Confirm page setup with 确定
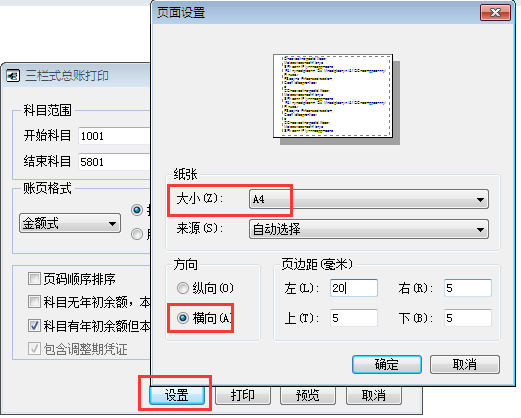Image resolution: width=521 pixels, height=418 pixels. (387, 364)
